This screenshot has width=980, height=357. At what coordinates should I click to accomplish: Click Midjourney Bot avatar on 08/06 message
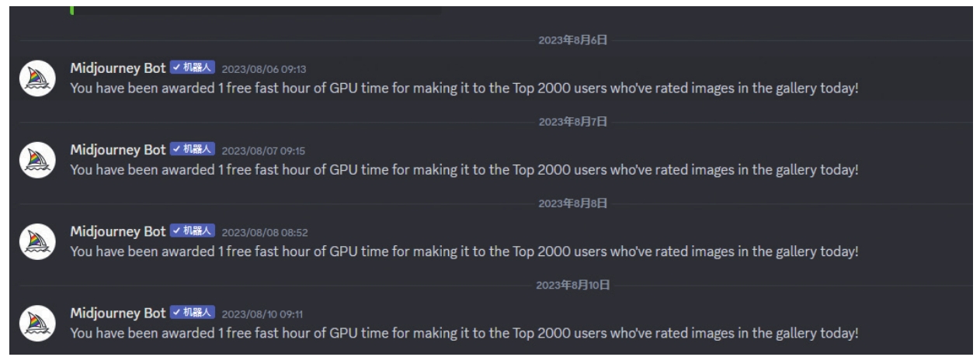(x=36, y=78)
